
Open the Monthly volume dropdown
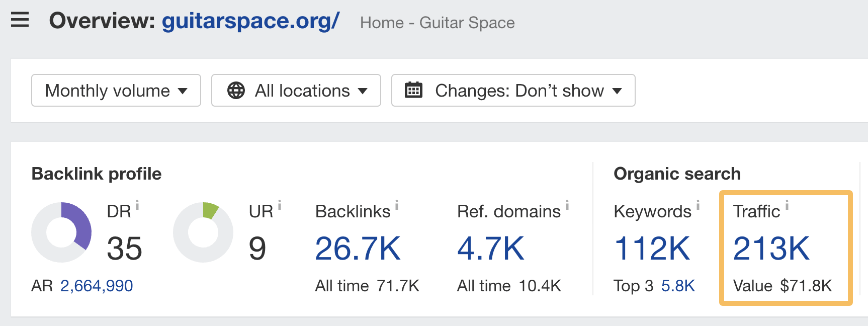(x=116, y=91)
